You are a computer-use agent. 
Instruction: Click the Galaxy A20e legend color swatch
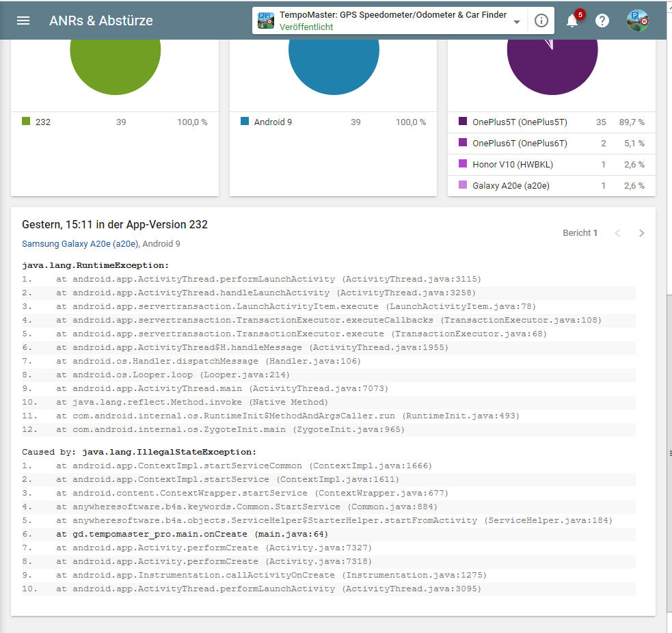(463, 185)
